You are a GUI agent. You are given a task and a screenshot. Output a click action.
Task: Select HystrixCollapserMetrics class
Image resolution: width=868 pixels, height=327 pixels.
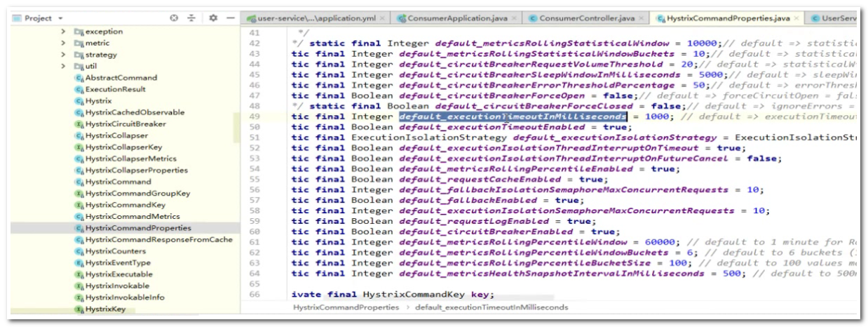[126, 159]
